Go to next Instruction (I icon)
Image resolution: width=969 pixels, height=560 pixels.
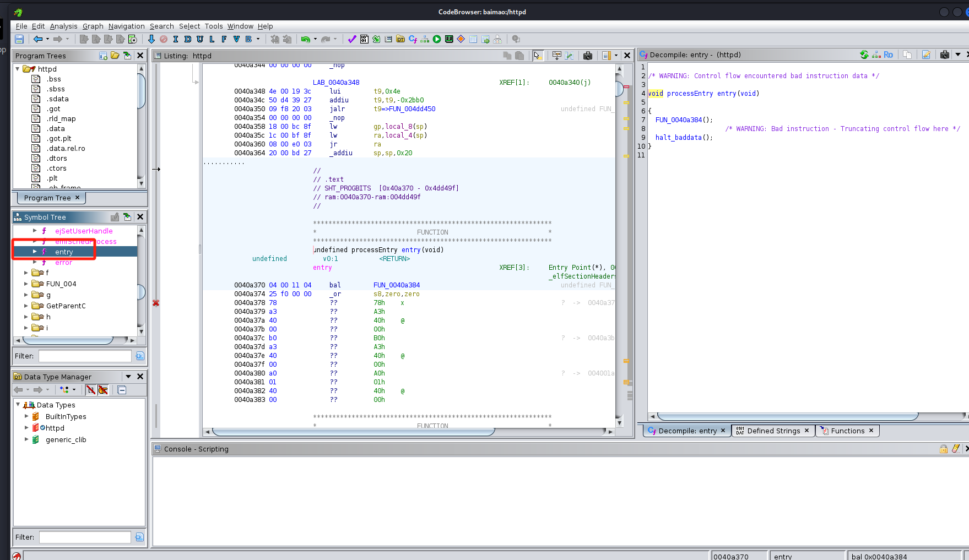176,39
